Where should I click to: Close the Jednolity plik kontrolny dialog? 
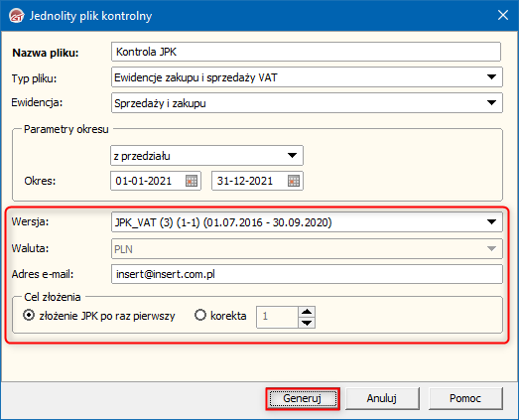tap(503, 15)
